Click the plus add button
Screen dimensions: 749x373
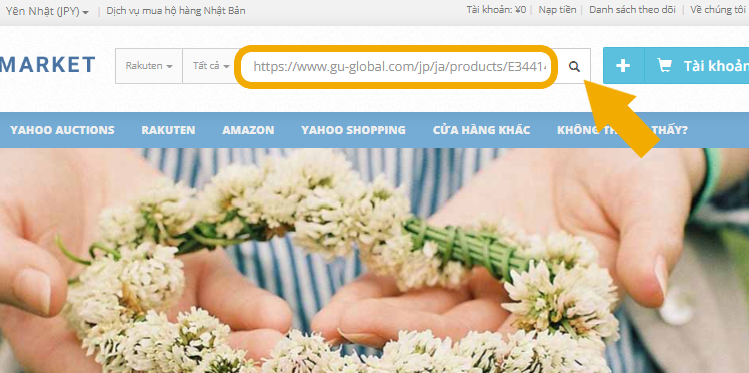(623, 66)
